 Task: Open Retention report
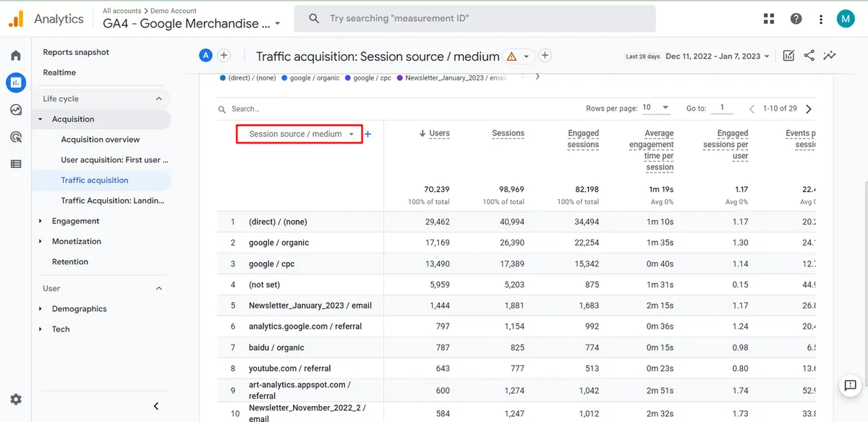(x=70, y=262)
